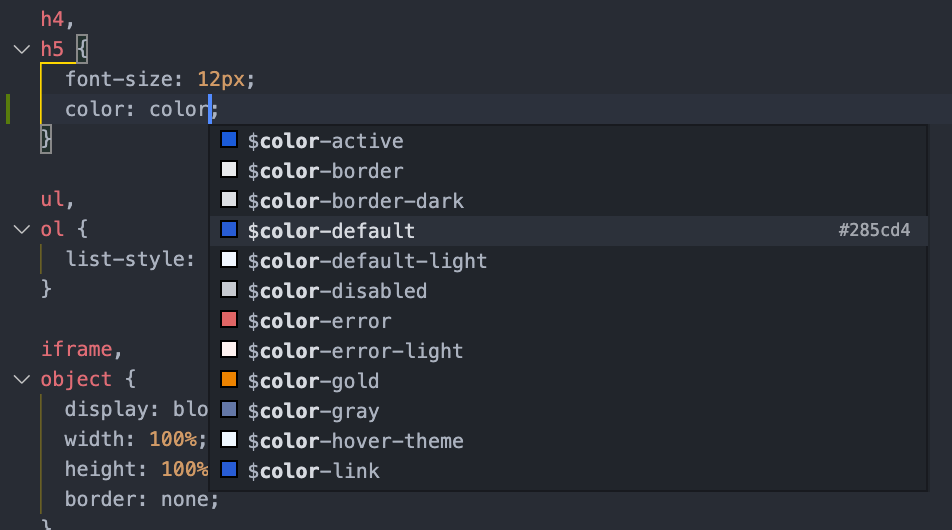Click the list-style property text
This screenshot has height=530, width=952.
(x=129, y=259)
